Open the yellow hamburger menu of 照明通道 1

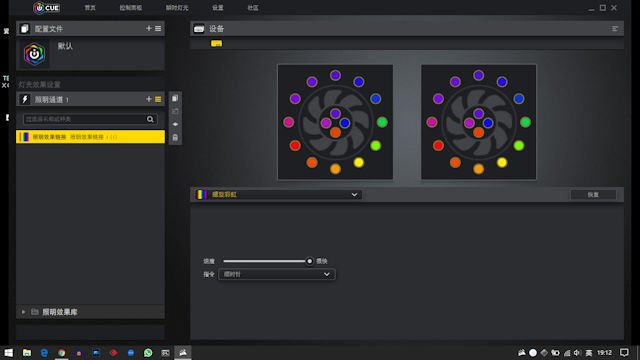coord(158,99)
